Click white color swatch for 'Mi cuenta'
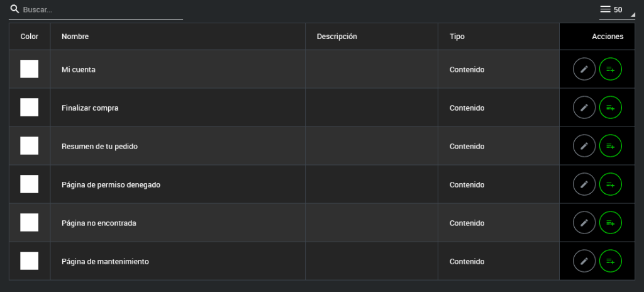The image size is (644, 292). 30,69
